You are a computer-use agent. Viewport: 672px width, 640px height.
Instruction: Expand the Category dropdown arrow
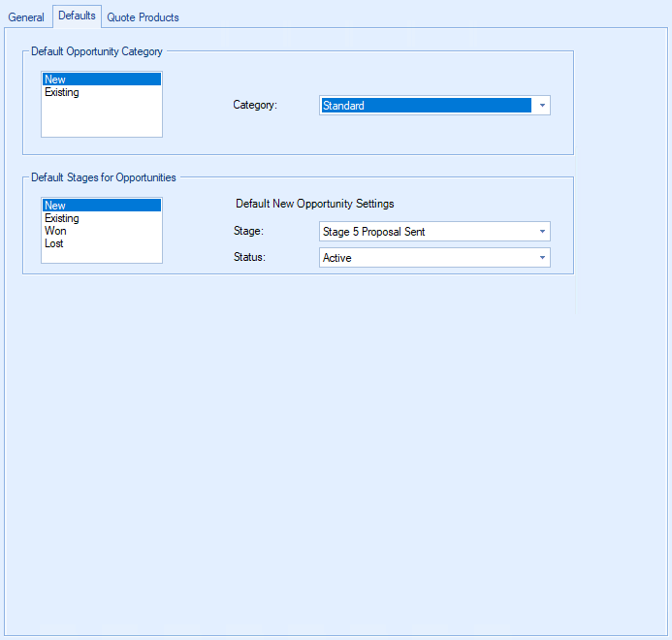(541, 106)
